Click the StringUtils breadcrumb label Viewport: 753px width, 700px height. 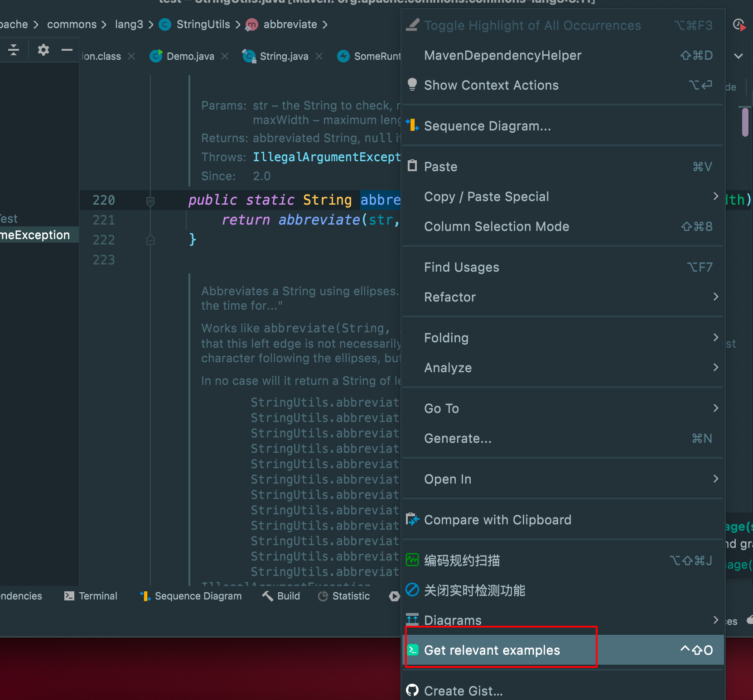pyautogui.click(x=203, y=24)
